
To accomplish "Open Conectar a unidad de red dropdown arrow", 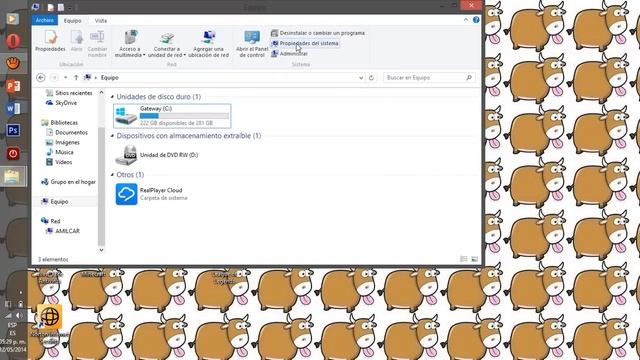I will point(184,55).
